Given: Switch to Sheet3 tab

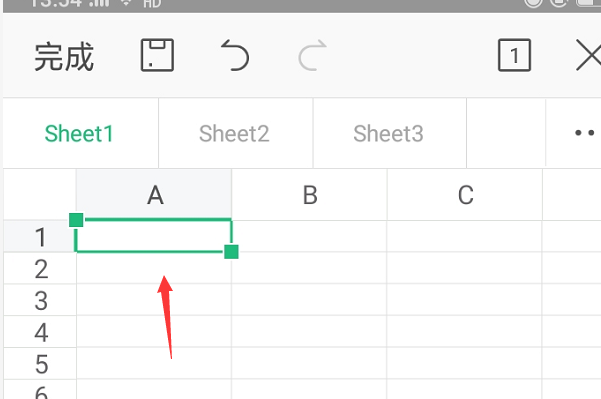Looking at the screenshot, I should [x=388, y=133].
